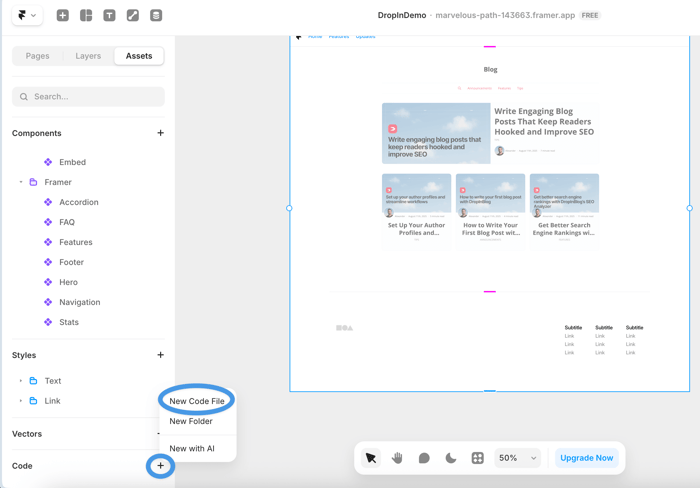Image resolution: width=700 pixels, height=488 pixels.
Task: Choose New Code File menu item
Action: (197, 401)
